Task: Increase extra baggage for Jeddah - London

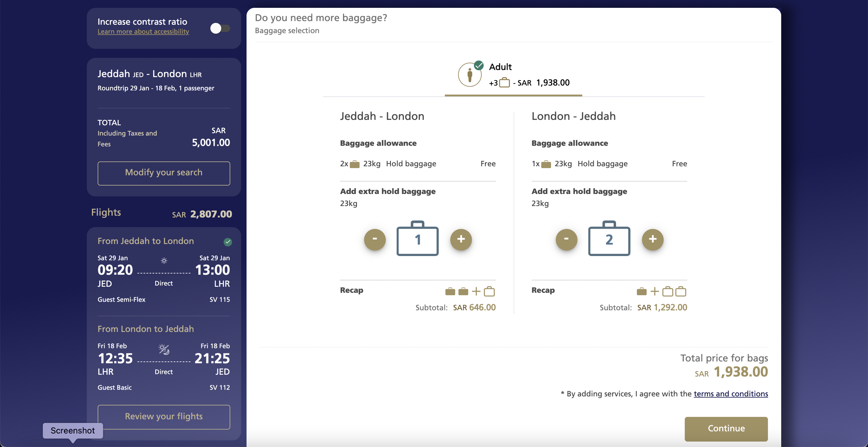Action: [461, 239]
